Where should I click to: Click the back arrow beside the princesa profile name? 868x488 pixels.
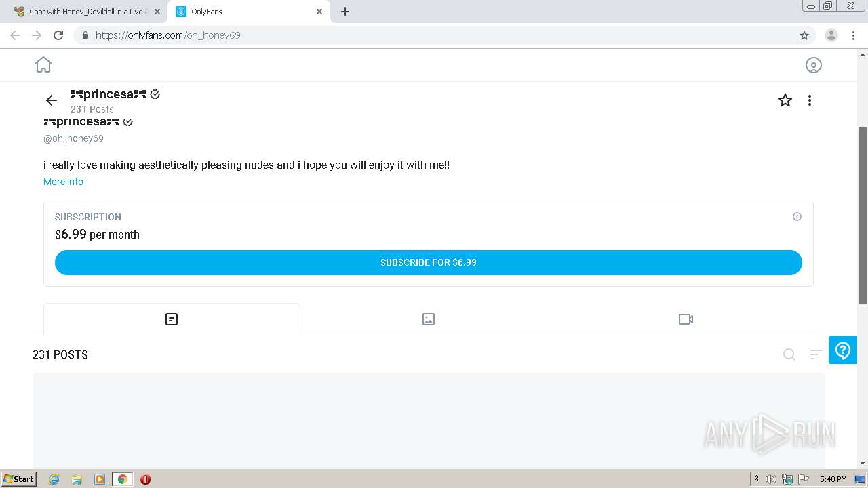pos(52,100)
